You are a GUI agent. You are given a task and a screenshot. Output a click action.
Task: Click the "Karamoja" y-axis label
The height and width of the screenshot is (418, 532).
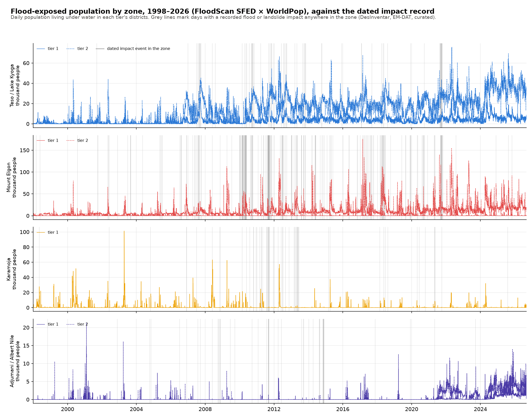9,269
